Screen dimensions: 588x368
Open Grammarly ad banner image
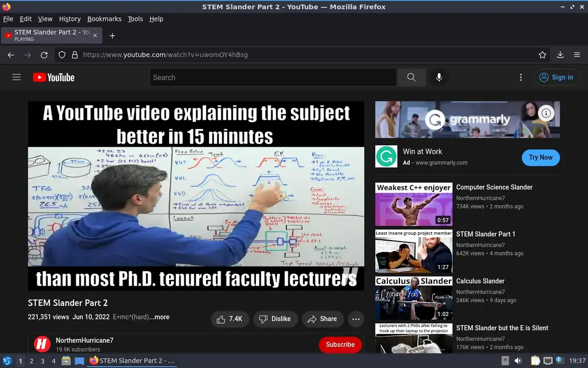pos(468,120)
